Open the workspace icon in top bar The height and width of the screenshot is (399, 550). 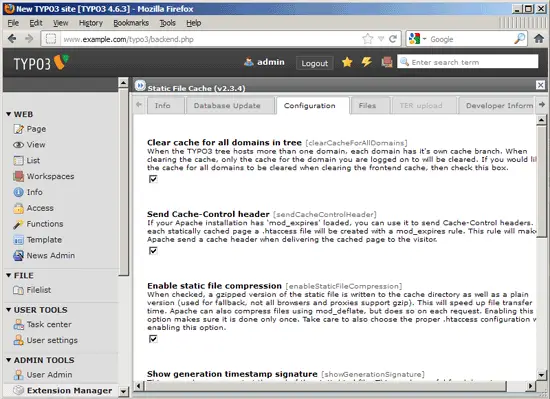click(387, 62)
